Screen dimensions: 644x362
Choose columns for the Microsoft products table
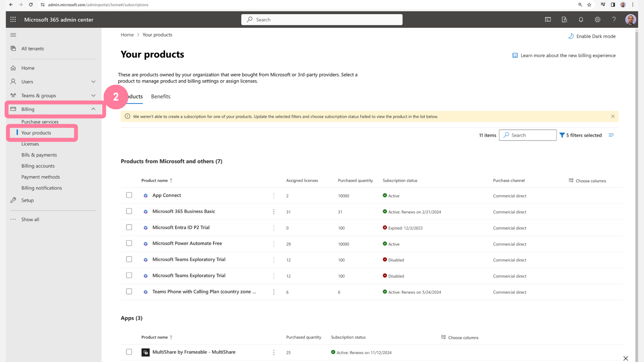pos(587,181)
